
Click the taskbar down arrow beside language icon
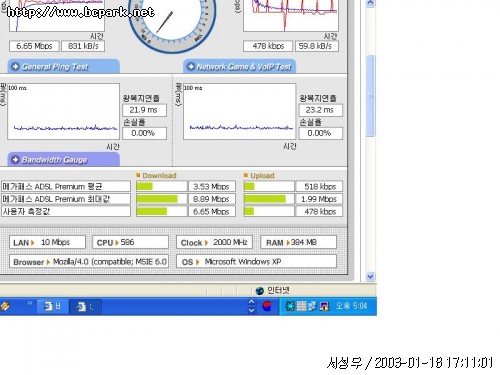pyautogui.click(x=252, y=310)
